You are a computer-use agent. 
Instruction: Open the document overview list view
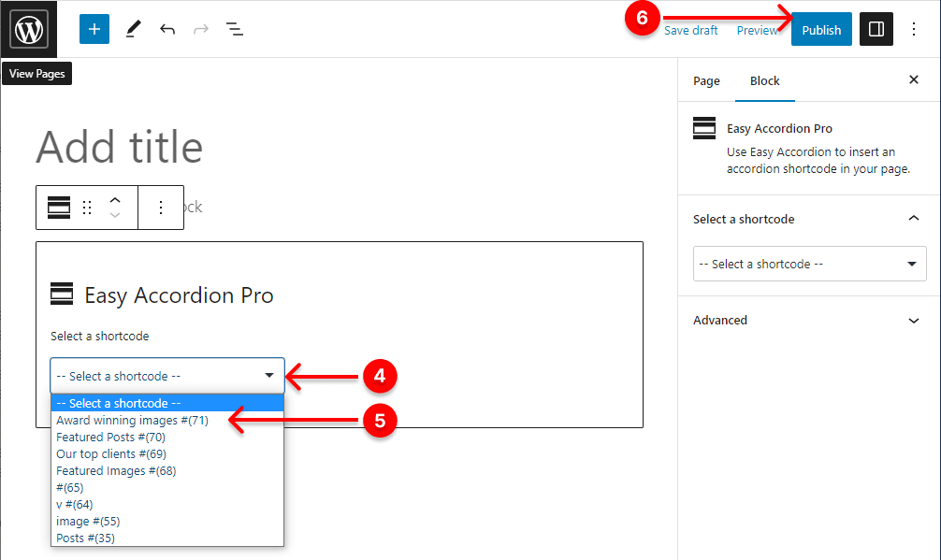click(x=235, y=29)
